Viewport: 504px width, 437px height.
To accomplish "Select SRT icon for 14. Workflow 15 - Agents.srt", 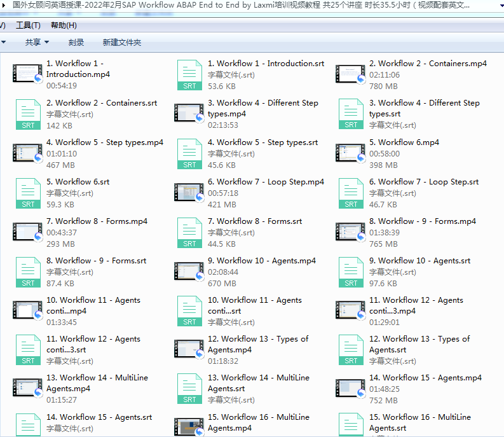I will [x=28, y=425].
